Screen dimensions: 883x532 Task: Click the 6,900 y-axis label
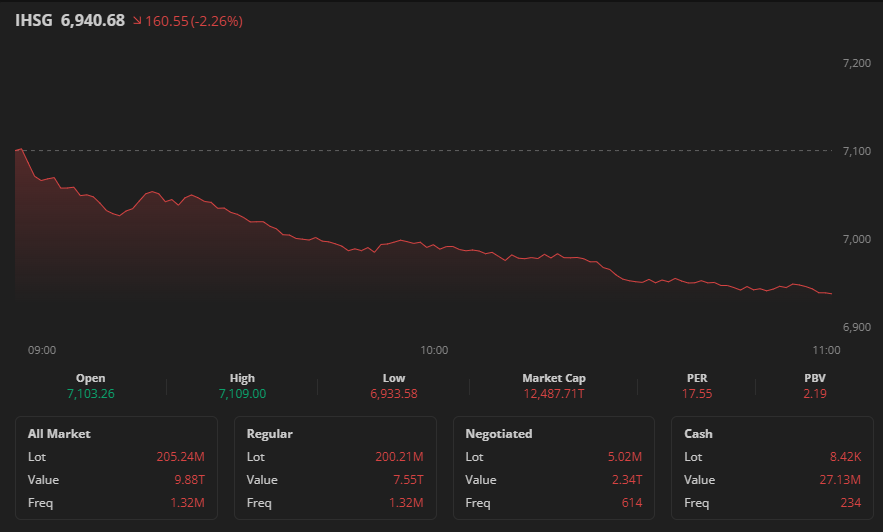coord(857,327)
